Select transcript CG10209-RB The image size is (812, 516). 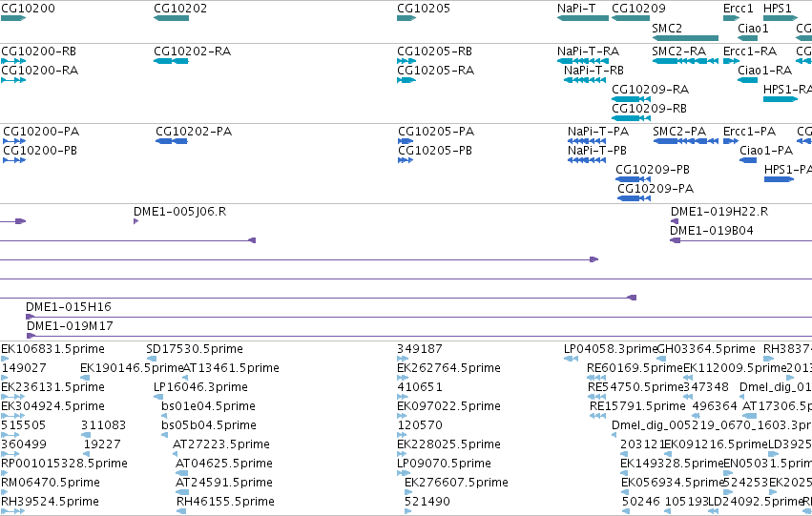(x=649, y=109)
